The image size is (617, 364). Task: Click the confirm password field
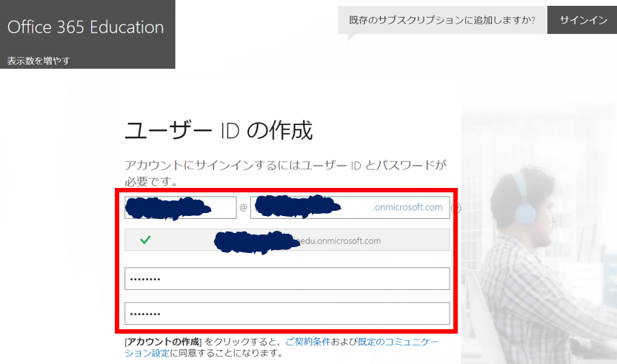tap(287, 313)
